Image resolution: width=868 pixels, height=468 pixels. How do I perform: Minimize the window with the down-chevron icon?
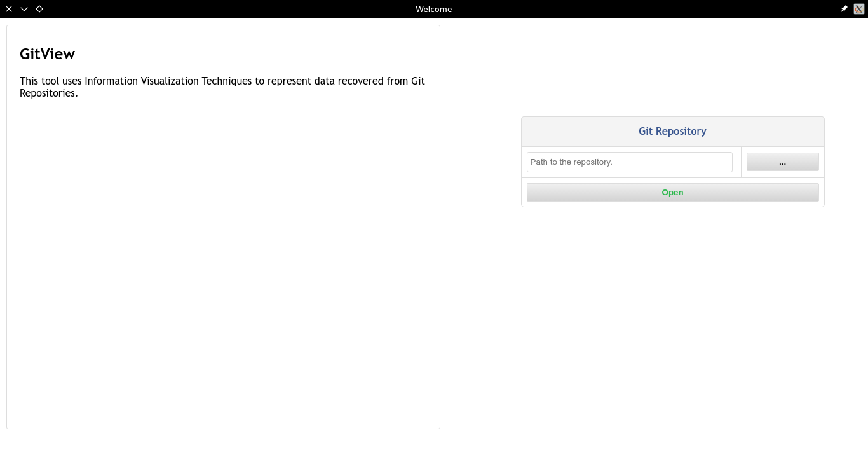tap(24, 9)
